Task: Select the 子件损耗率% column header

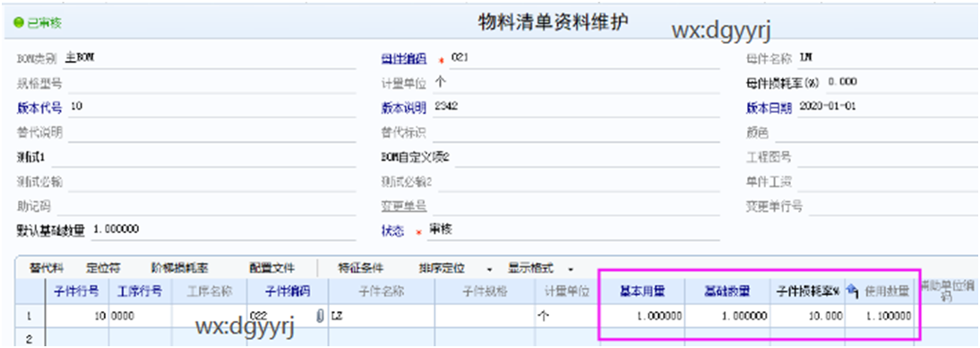Action: click(807, 291)
